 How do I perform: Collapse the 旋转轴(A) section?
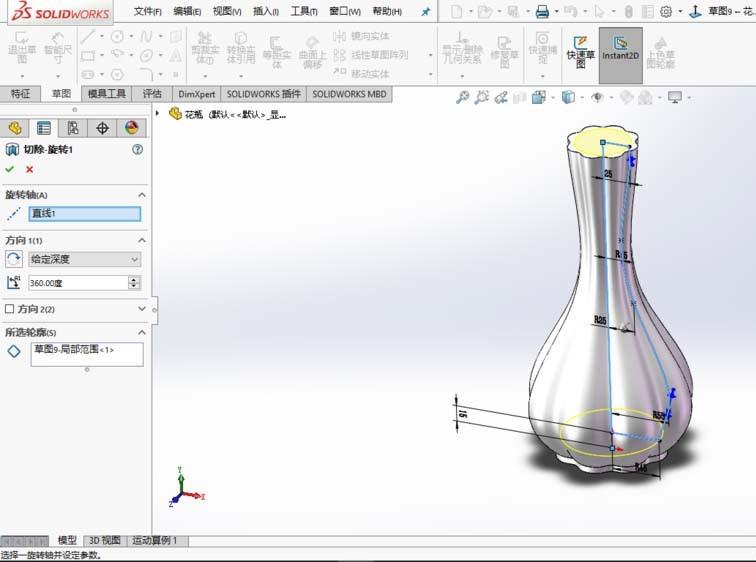coord(142,195)
